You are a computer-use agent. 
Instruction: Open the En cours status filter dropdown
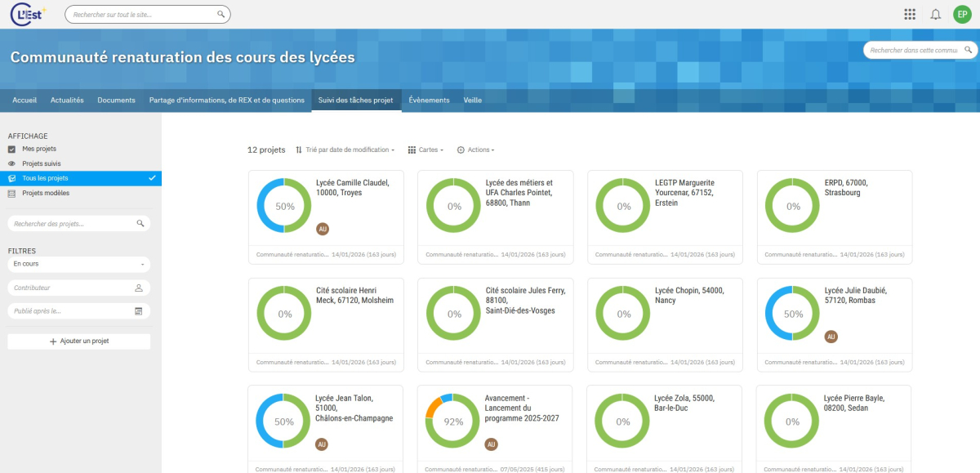pos(79,264)
